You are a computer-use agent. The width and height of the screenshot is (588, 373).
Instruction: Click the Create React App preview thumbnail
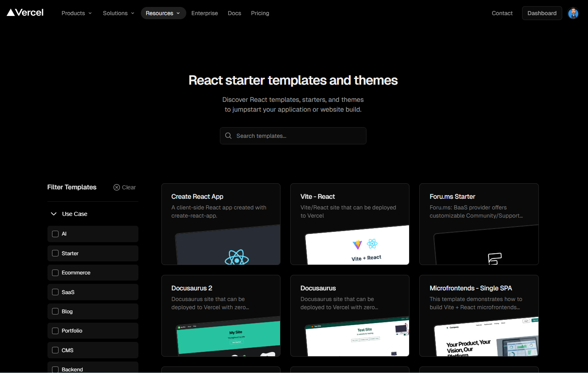(228, 245)
